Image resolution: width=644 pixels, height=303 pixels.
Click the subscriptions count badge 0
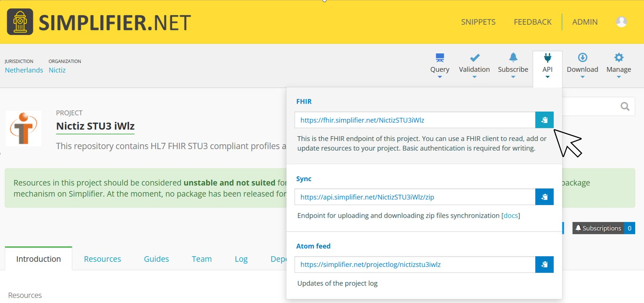630,228
